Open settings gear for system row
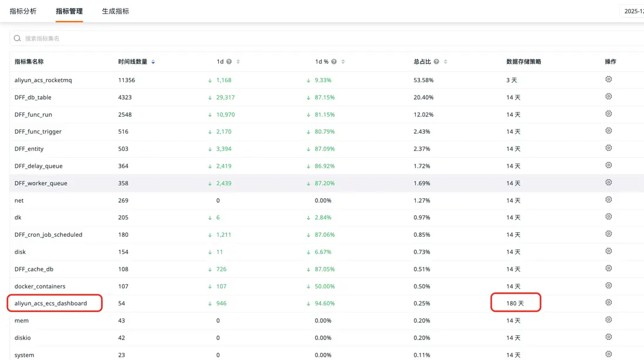 [x=609, y=354]
